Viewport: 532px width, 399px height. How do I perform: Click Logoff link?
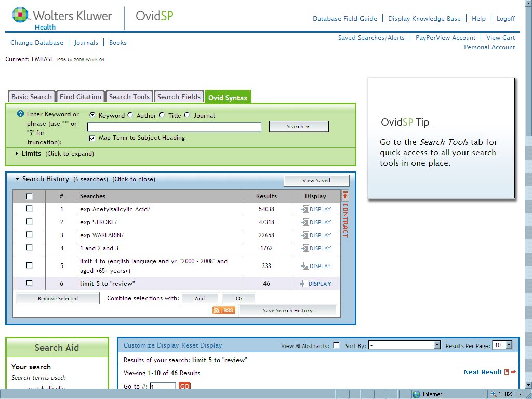pyautogui.click(x=506, y=19)
